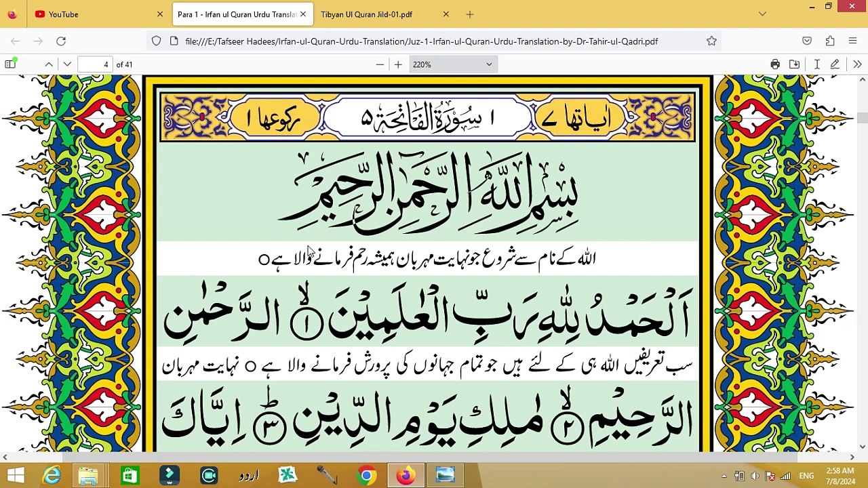Close the Tibyan Ul Quran Jild-01.pdf tab
The image size is (868, 488).
coord(446,14)
